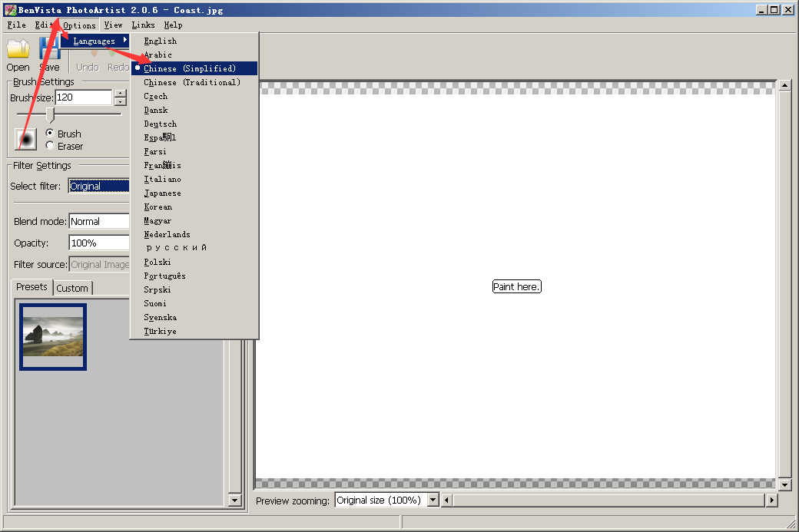Viewport: 799px width, 532px height.
Task: Choose Japanese language
Action: (194, 193)
